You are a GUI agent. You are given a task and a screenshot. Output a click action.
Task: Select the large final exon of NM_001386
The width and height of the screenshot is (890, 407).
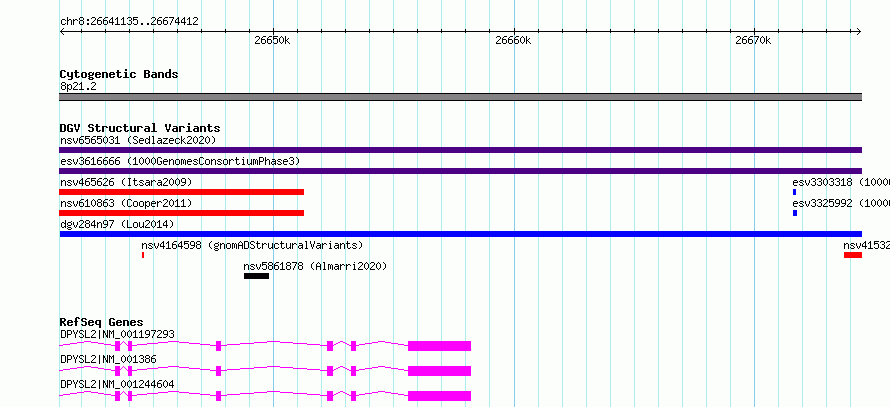pos(439,371)
